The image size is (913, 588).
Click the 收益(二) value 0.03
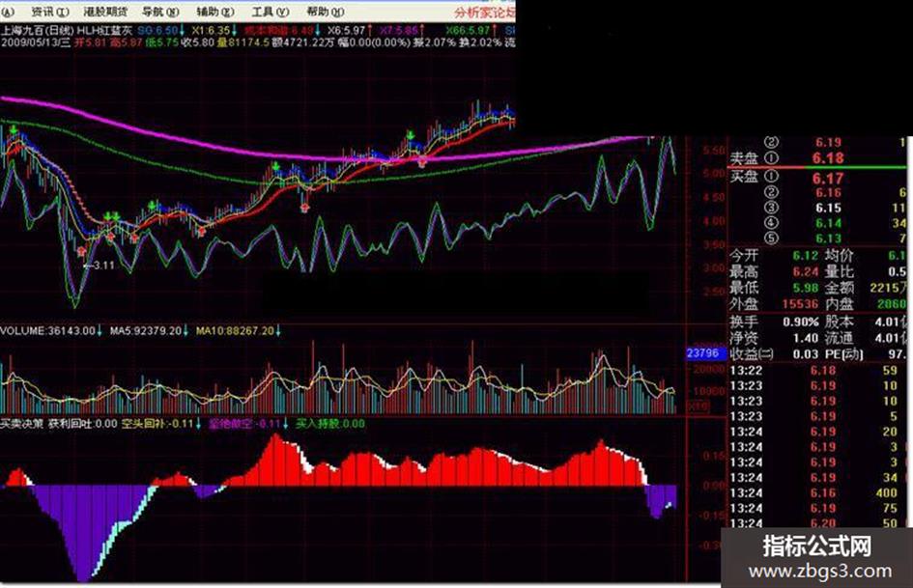coord(806,354)
